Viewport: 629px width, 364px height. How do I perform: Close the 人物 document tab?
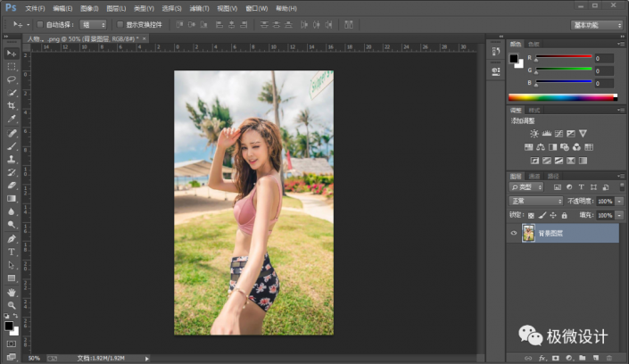tap(144, 38)
